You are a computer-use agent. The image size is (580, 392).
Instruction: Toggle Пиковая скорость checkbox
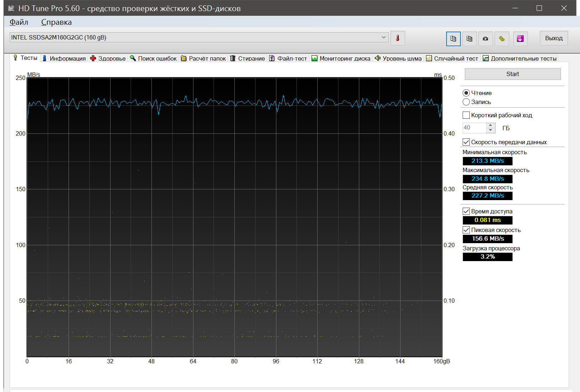(x=466, y=230)
